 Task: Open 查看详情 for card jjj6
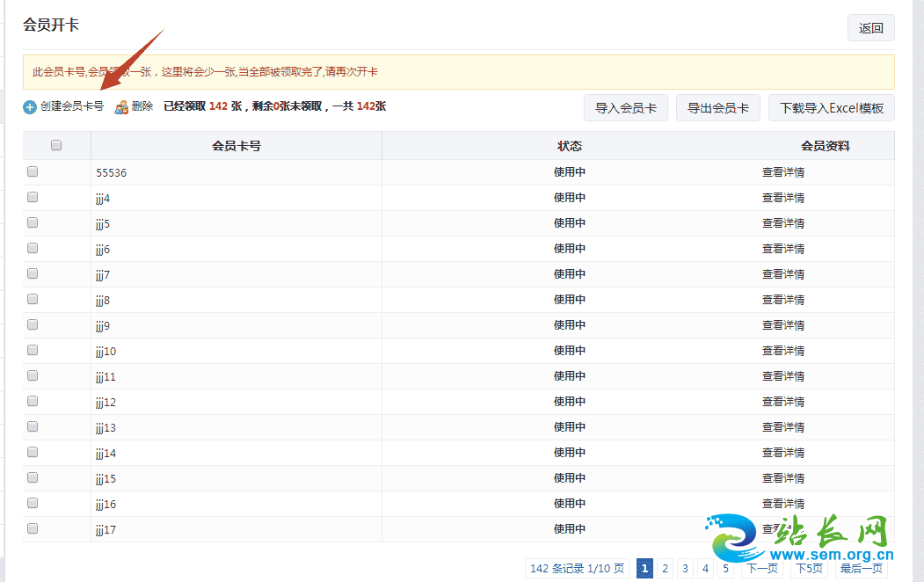(x=783, y=249)
